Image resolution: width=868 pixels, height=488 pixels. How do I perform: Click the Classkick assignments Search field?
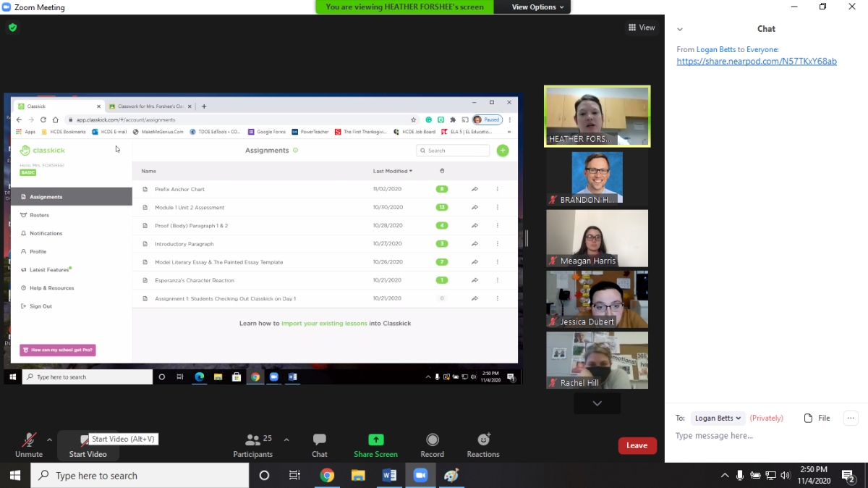coord(453,151)
